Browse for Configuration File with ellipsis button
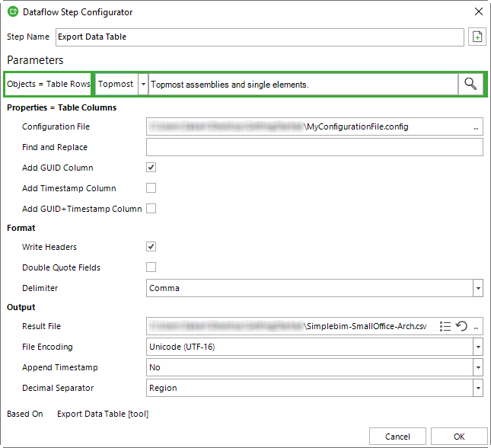Image resolution: width=491 pixels, height=448 pixels. click(476, 128)
